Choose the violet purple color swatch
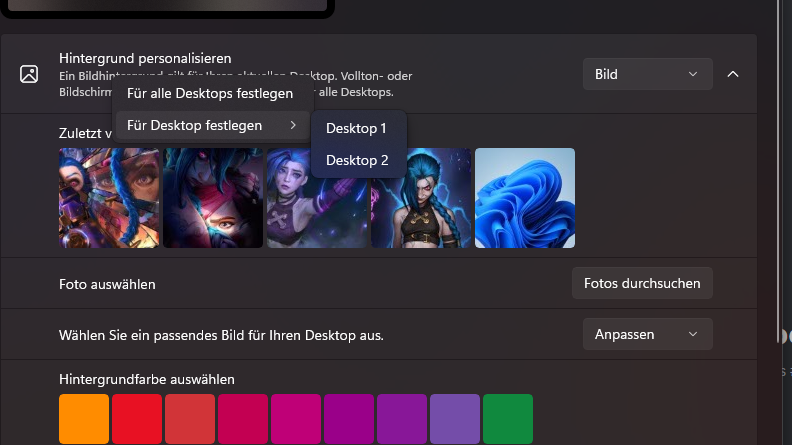The width and height of the screenshot is (792, 445). pyautogui.click(x=402, y=419)
